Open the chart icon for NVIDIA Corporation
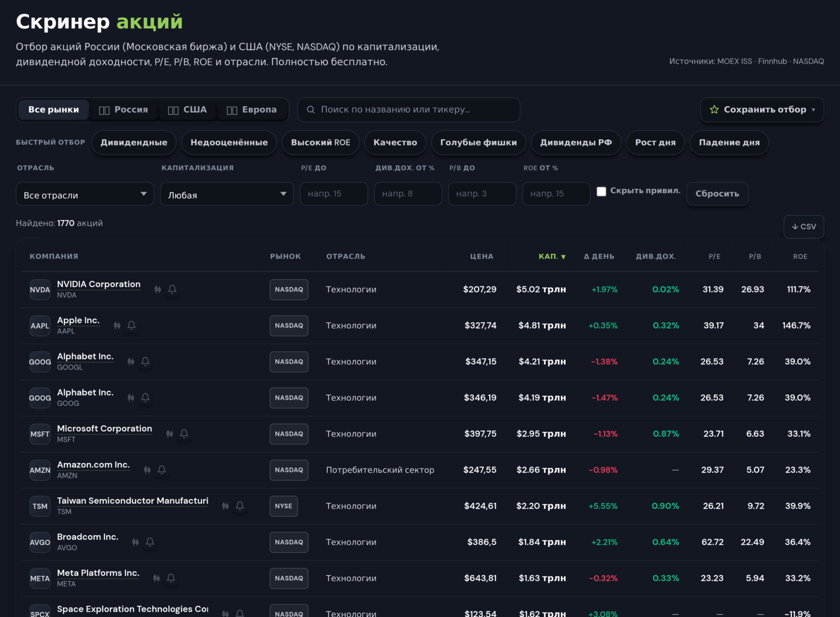Image resolution: width=840 pixels, height=617 pixels. coord(157,289)
